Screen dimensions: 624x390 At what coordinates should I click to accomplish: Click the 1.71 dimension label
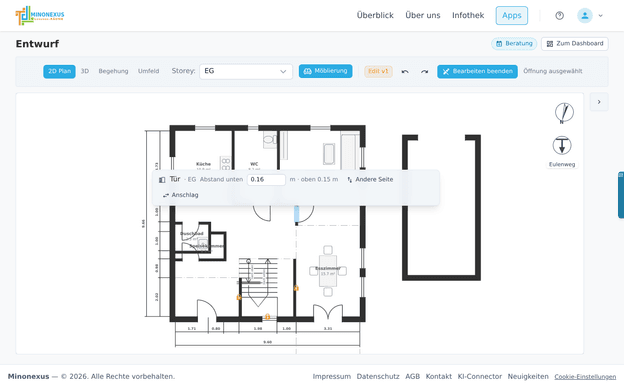191,329
